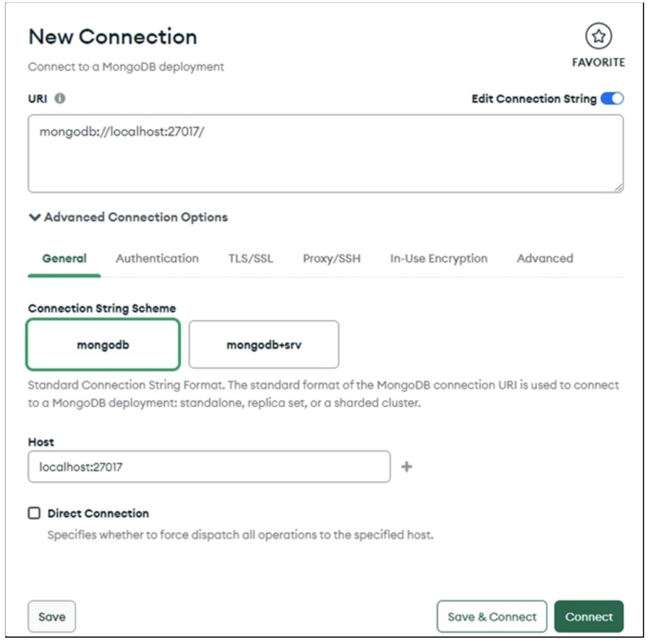Open the TLS/SSL tab
The height and width of the screenshot is (644, 651).
point(251,259)
